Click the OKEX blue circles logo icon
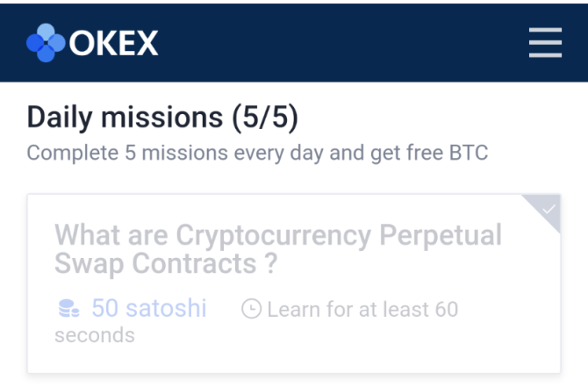The image size is (588, 387). click(x=46, y=42)
